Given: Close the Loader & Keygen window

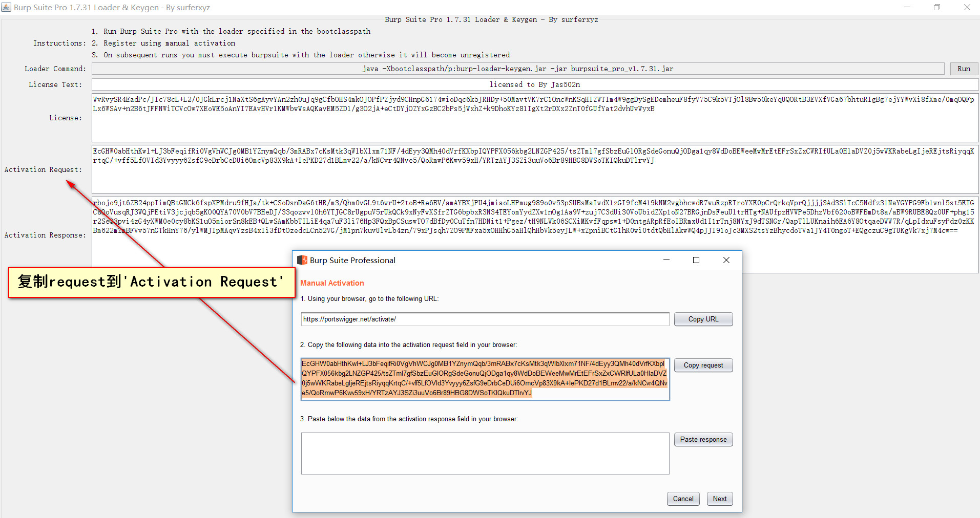Looking at the screenshot, I should 967,7.
